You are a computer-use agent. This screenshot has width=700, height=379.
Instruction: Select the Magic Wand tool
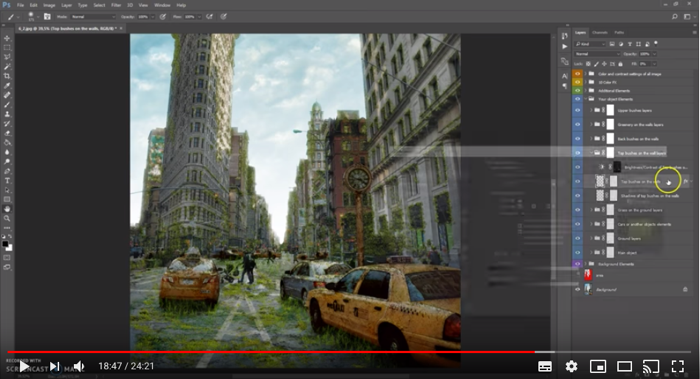click(7, 67)
